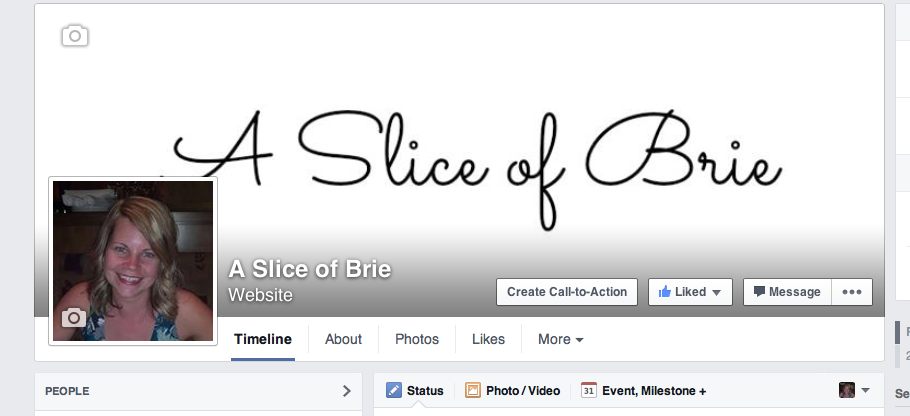
Task: Open the Liked dropdown arrow
Action: coord(716,292)
